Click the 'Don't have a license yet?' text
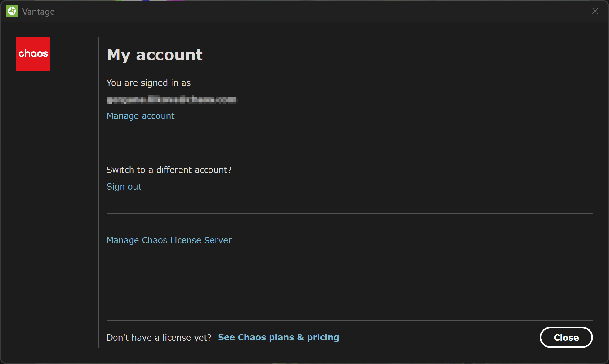This screenshot has width=609, height=364. coord(159,338)
